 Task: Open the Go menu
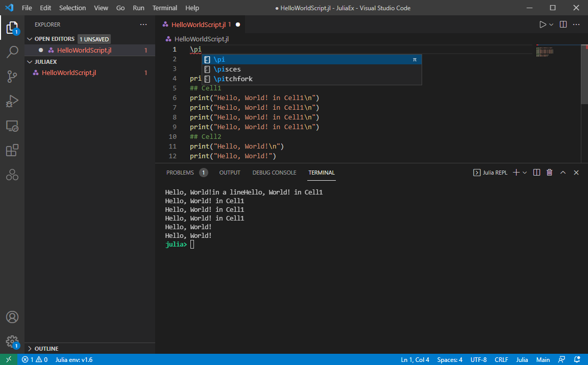click(x=120, y=8)
